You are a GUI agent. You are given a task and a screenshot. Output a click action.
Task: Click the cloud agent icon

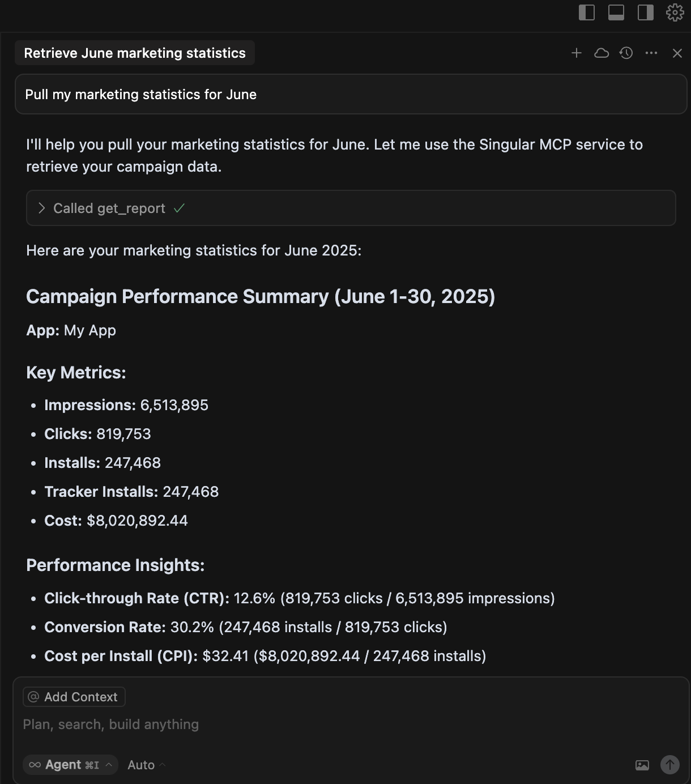(x=602, y=53)
